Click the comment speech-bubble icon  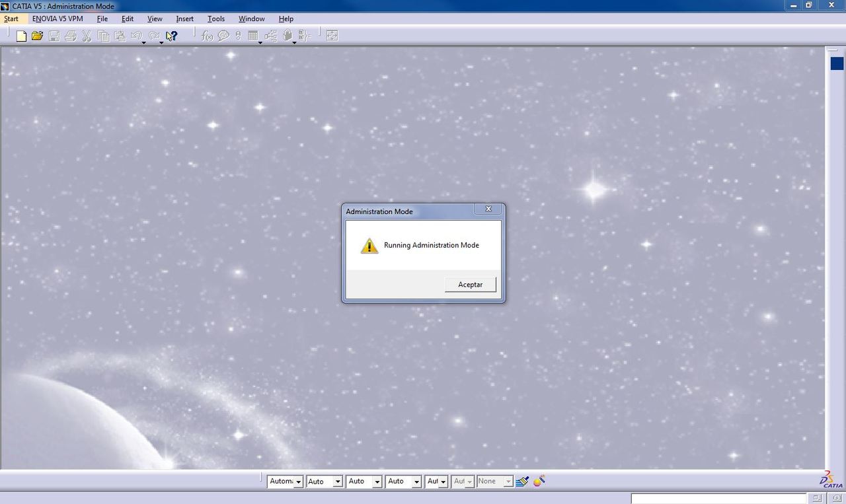[x=223, y=36]
